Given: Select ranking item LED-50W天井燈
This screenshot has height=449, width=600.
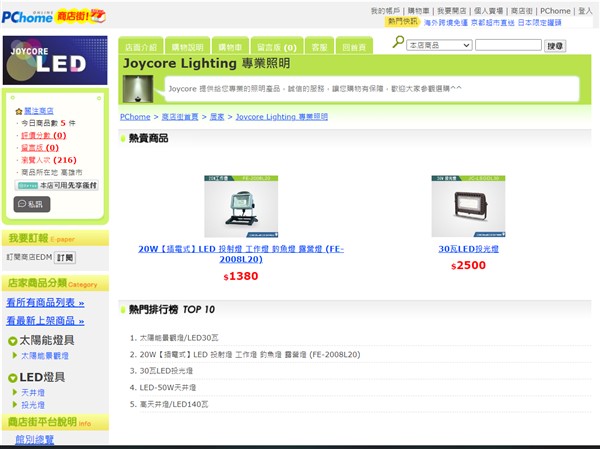Looking at the screenshot, I should 168,387.
